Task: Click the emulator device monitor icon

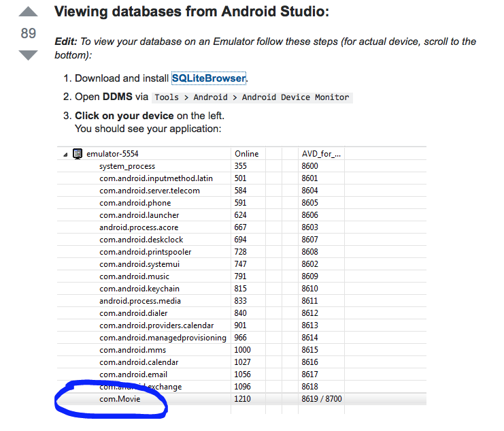Action: click(78, 154)
